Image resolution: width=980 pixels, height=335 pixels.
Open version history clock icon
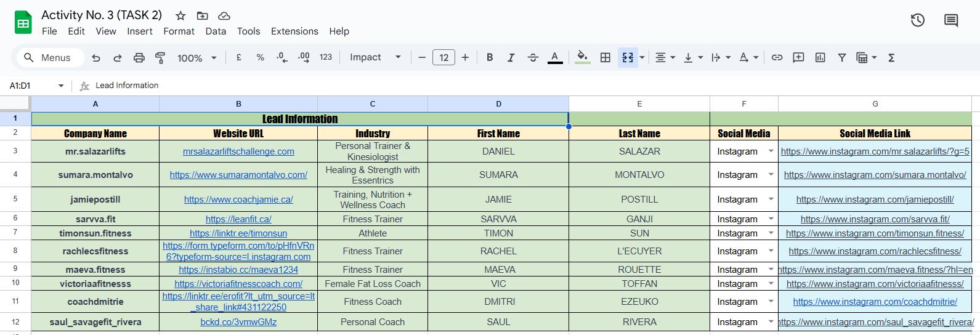click(x=918, y=20)
